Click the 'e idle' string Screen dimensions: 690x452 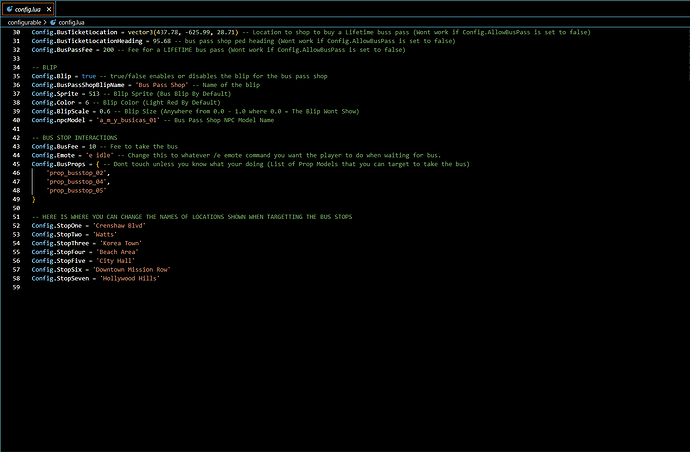[x=99, y=155]
